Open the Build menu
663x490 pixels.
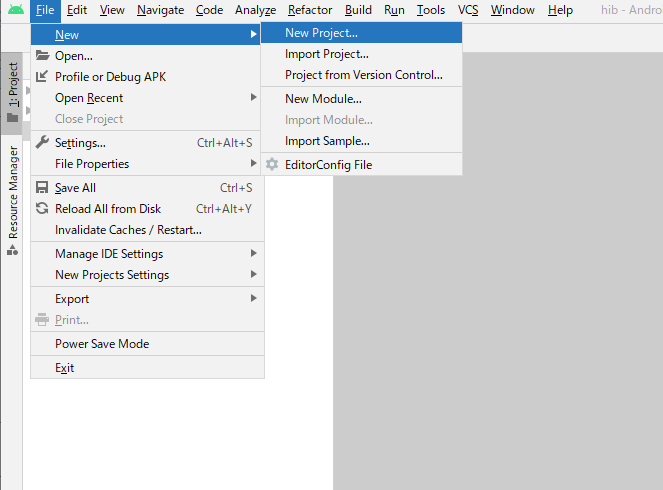click(358, 10)
